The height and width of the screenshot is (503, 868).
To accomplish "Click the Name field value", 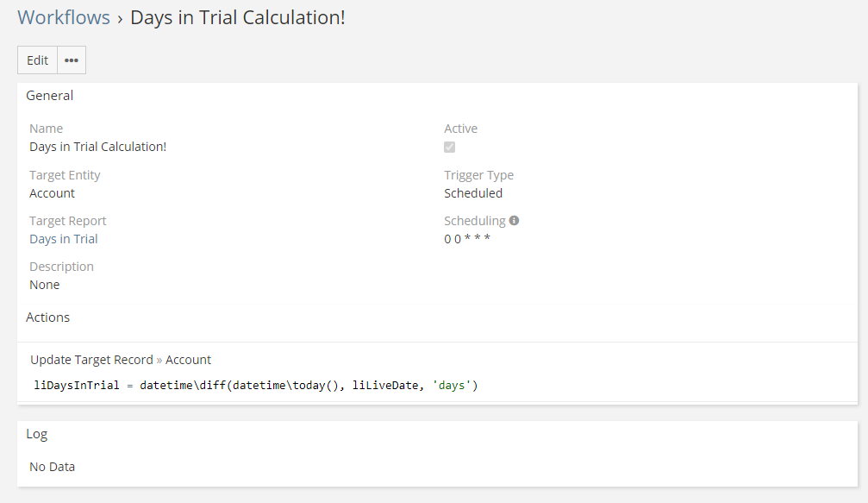I will [98, 147].
